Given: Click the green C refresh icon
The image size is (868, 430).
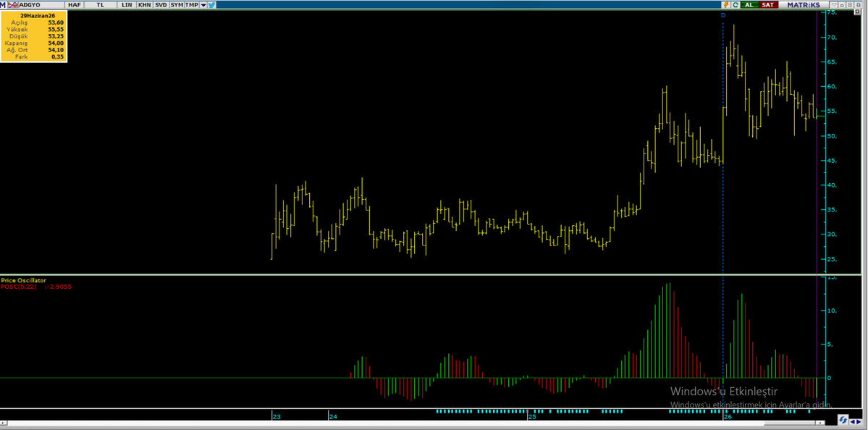Looking at the screenshot, I should [x=736, y=4].
